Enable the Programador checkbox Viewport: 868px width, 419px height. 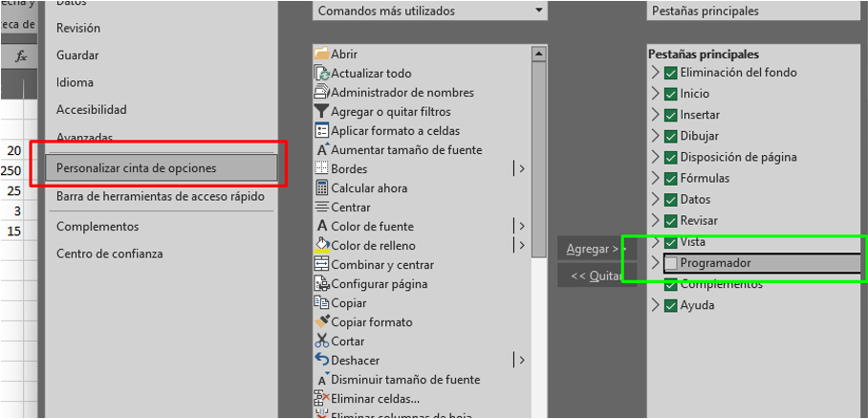671,263
